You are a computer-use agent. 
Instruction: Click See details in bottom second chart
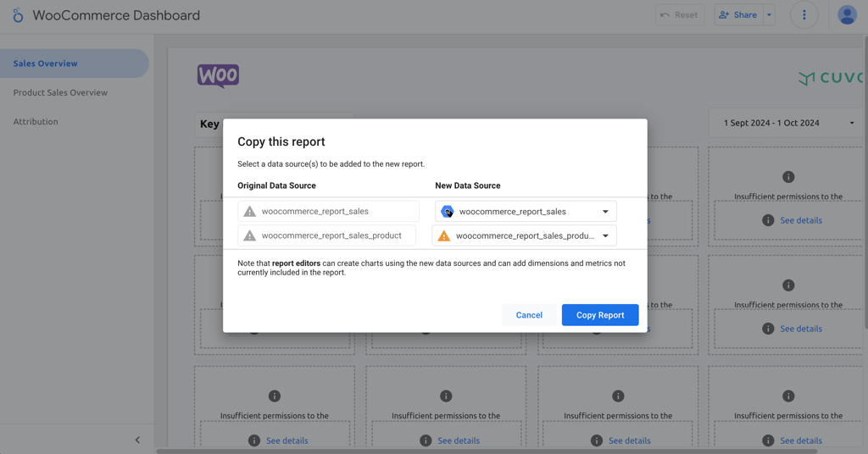[x=459, y=440]
